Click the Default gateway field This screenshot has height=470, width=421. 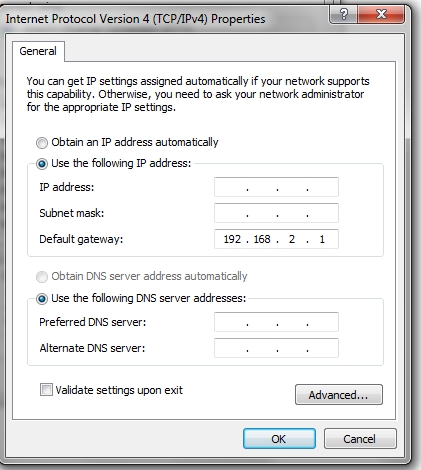tap(276, 239)
